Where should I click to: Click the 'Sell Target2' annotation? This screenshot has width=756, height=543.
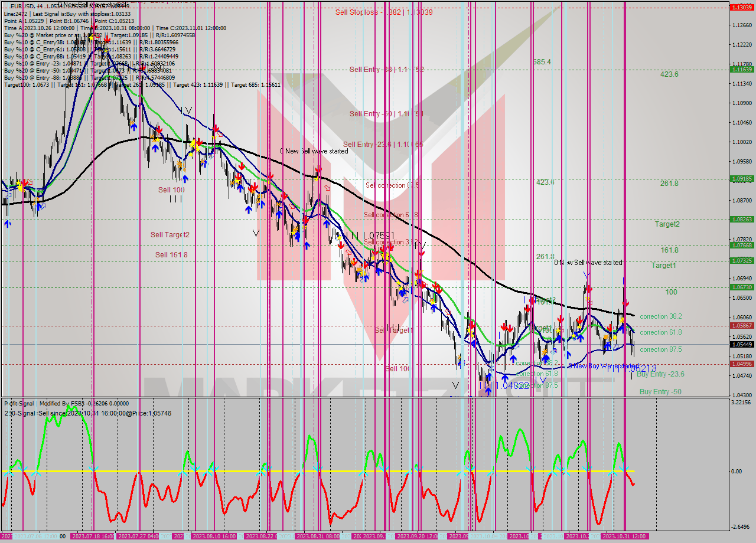[171, 234]
